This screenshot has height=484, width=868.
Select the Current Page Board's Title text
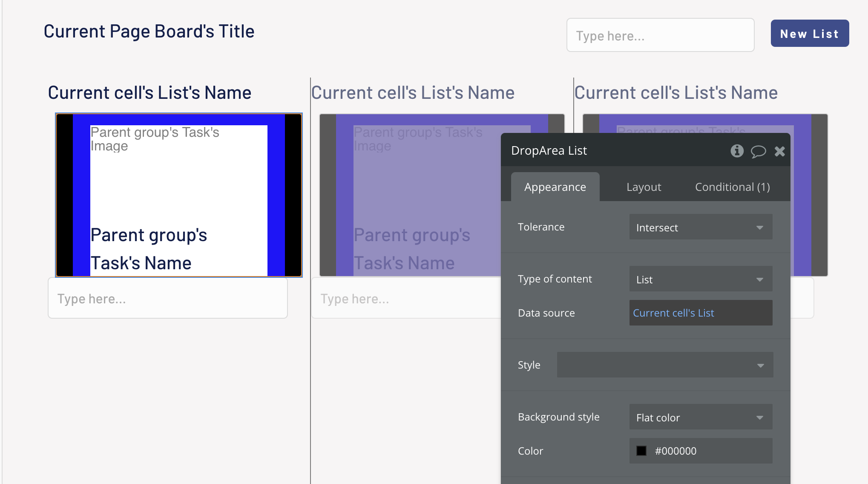pos(149,32)
